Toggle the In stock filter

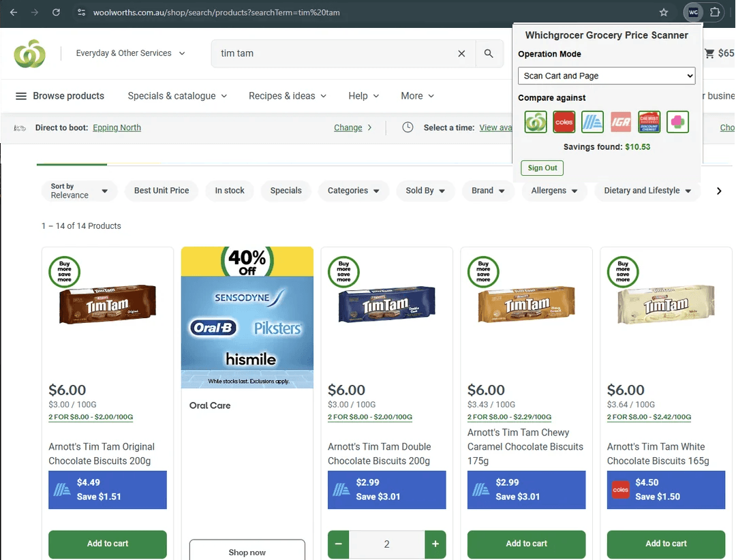click(x=230, y=191)
